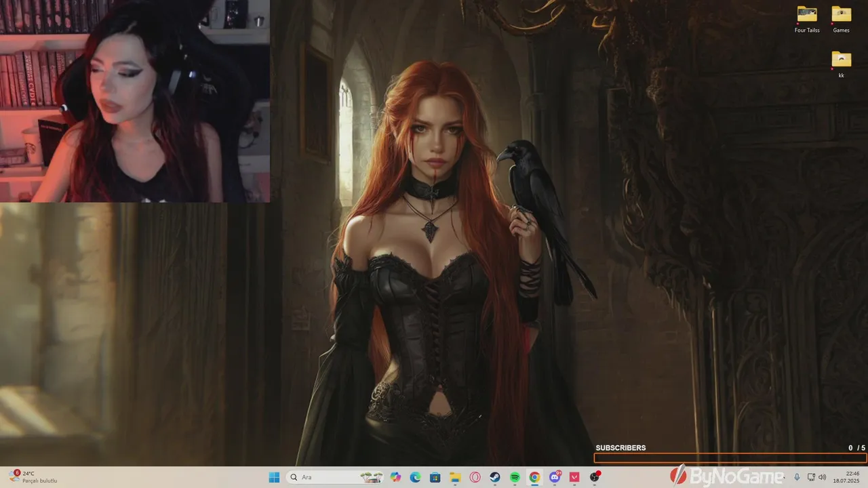Open Discord from the taskbar

[x=555, y=477]
